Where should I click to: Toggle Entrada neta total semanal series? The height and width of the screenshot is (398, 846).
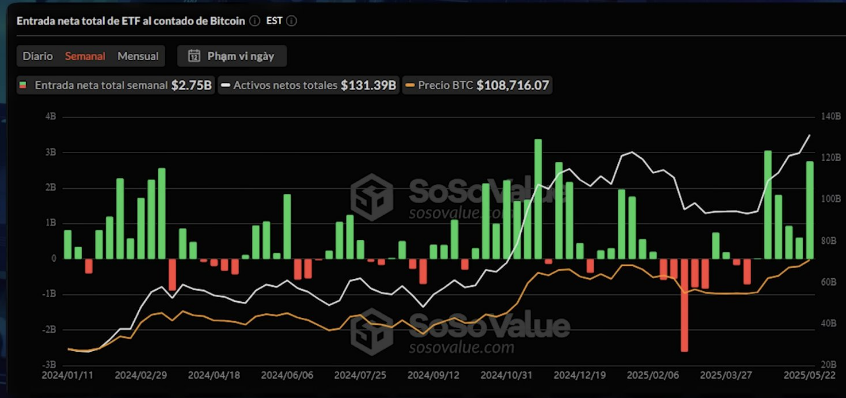[x=115, y=85]
